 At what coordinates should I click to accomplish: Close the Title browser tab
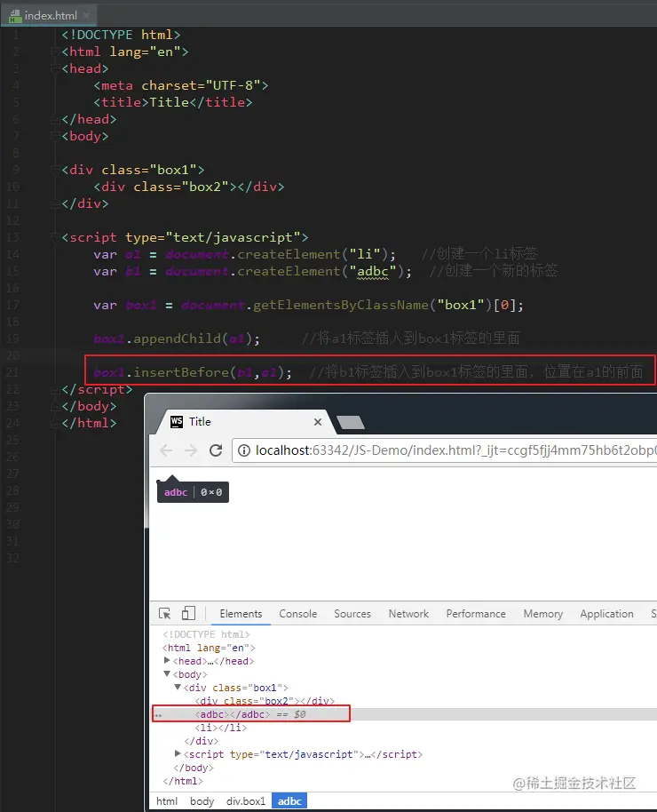pos(318,422)
